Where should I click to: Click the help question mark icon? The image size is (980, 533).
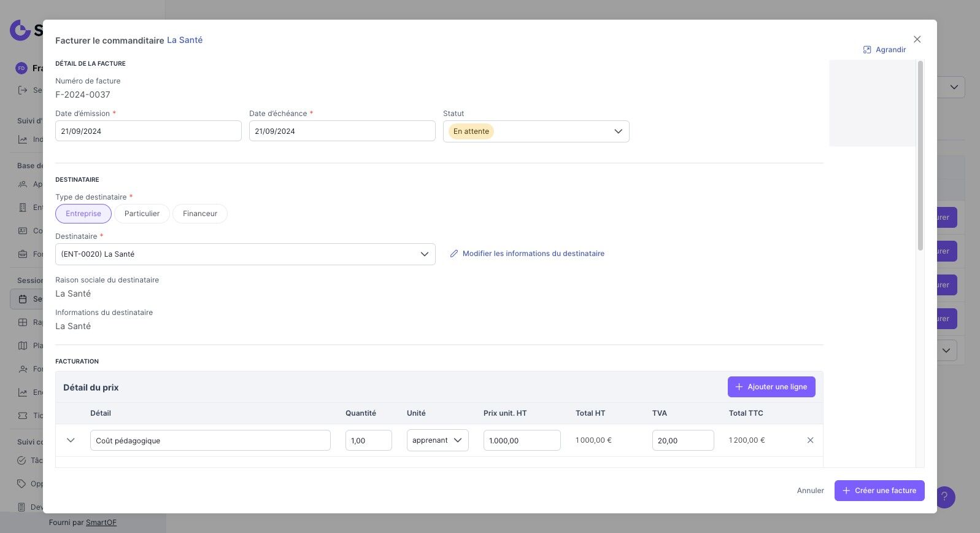[x=945, y=497]
